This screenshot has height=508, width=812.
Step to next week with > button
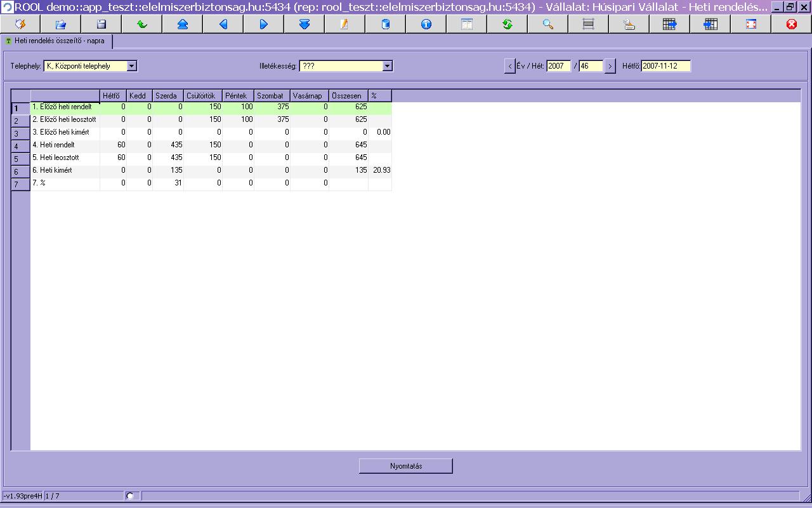point(610,66)
